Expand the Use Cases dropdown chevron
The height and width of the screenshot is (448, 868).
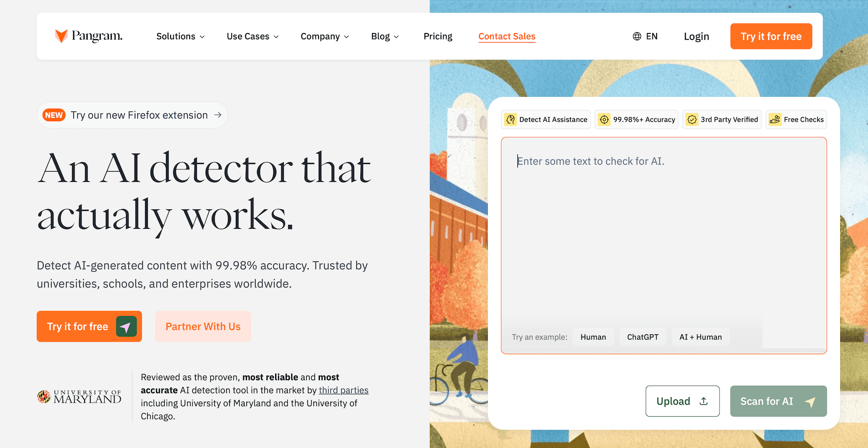pos(276,37)
